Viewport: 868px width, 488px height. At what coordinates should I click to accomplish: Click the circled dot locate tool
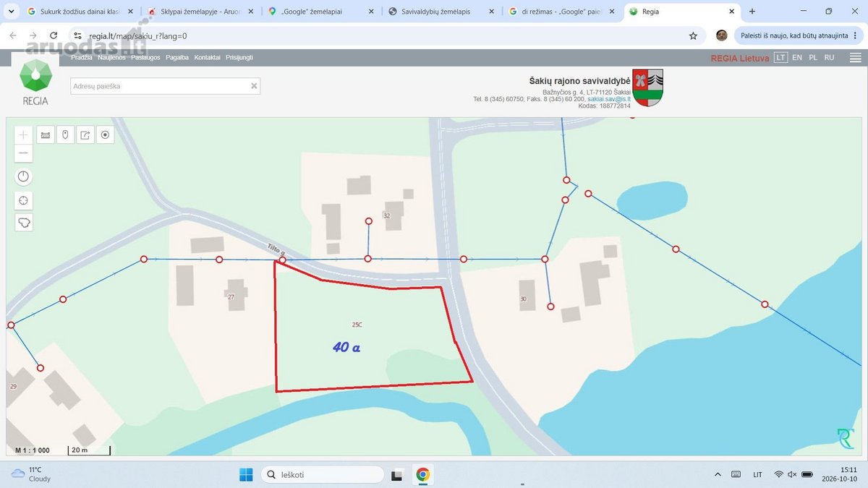[106, 134]
